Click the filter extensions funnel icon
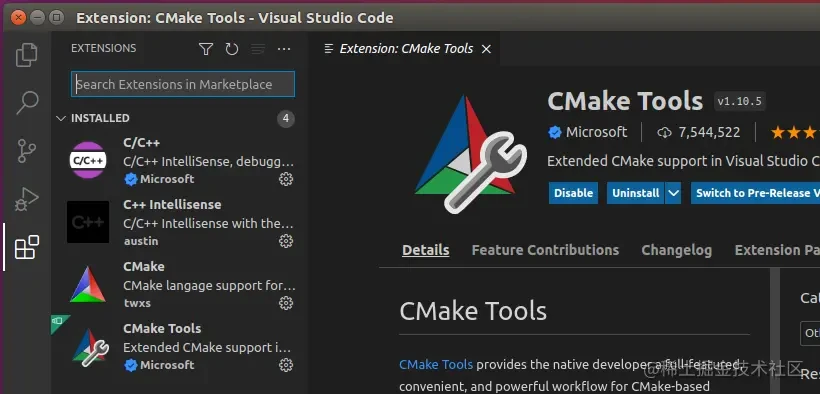This screenshot has width=820, height=394. point(206,49)
